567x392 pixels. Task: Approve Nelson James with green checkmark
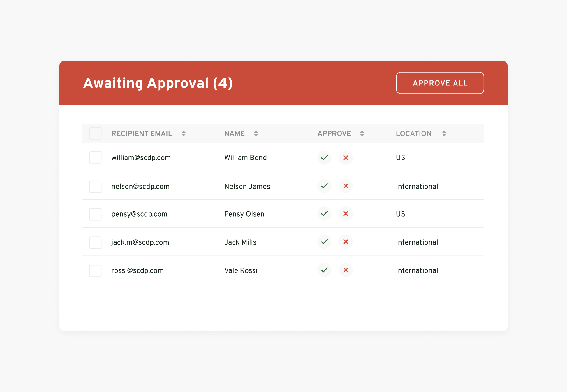pos(324,186)
